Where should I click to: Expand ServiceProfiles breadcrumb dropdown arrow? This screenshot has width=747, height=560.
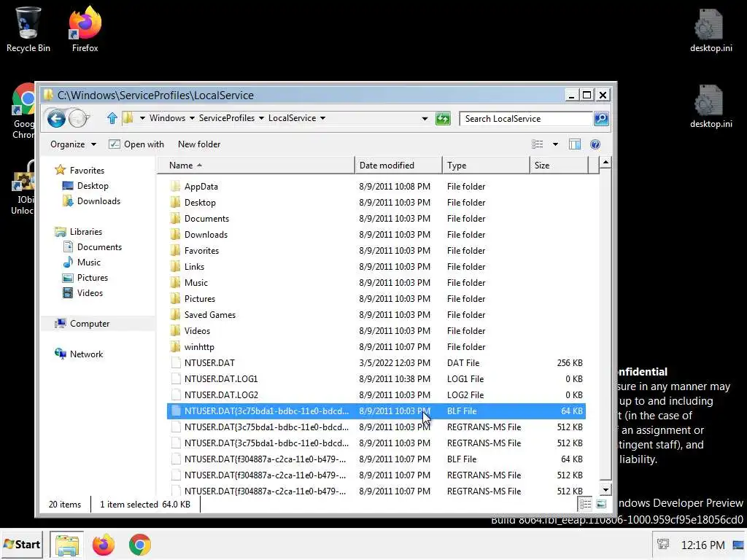click(262, 118)
